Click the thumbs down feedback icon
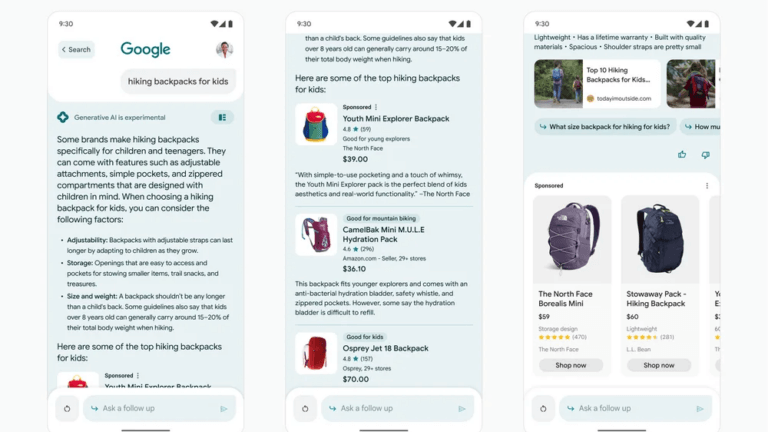The width and height of the screenshot is (768, 432). (705, 155)
